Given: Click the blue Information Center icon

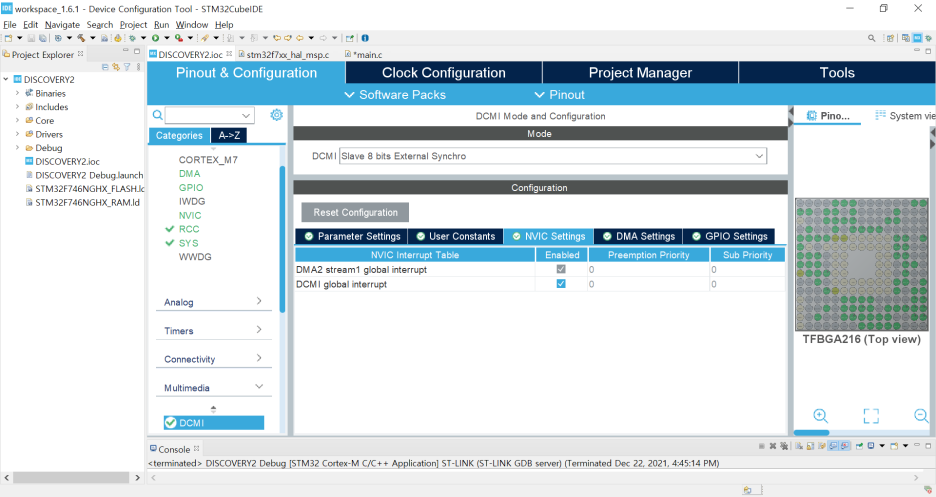Looking at the screenshot, I should click(365, 38).
